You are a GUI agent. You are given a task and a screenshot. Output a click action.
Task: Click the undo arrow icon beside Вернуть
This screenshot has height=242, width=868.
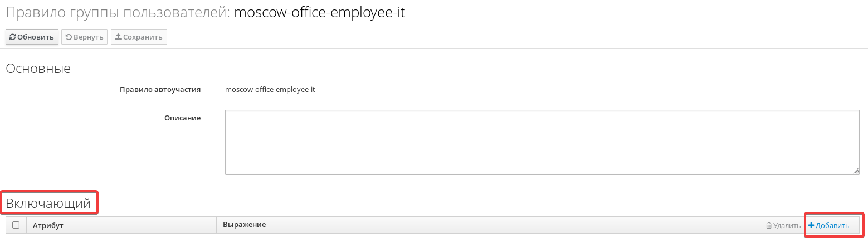pos(69,37)
